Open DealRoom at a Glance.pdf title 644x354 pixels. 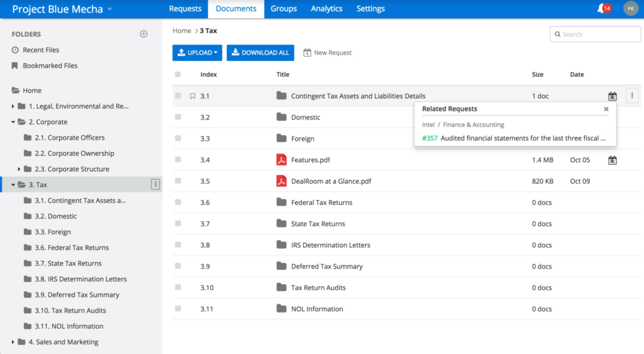pos(331,181)
